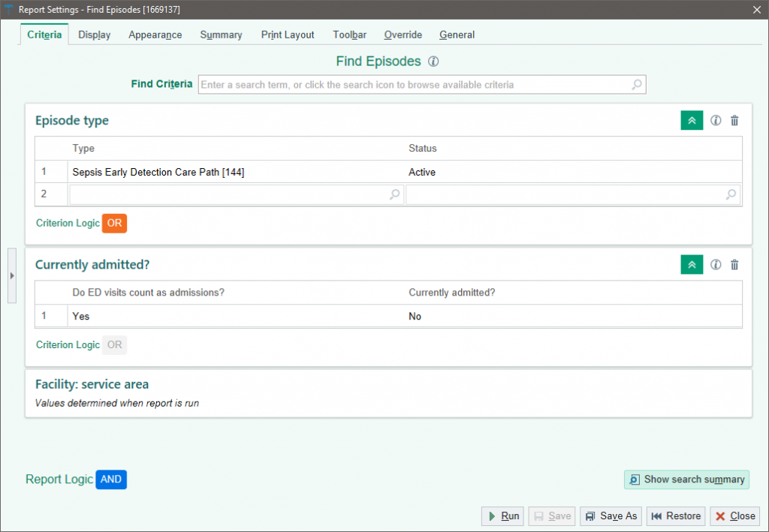
Task: Expand the left side panel arrow
Action: click(x=11, y=275)
